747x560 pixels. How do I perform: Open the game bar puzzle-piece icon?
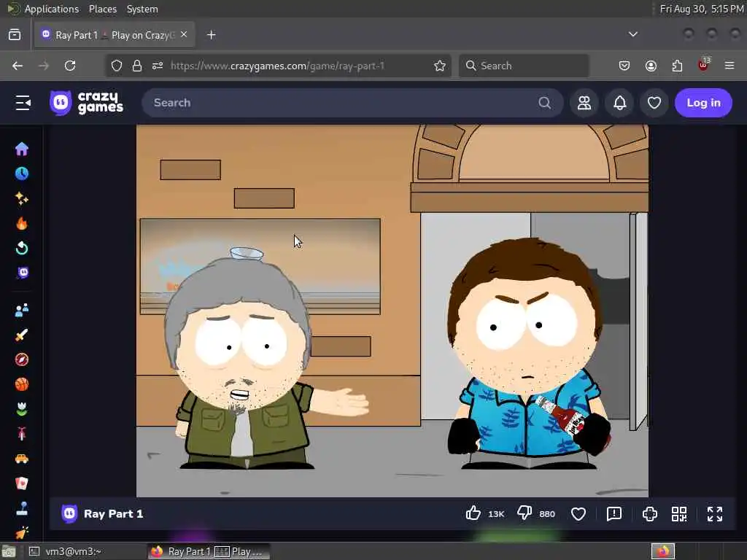[650, 514]
